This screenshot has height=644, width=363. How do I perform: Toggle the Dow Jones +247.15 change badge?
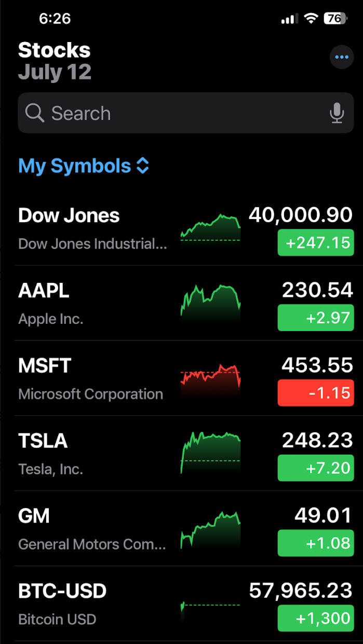(316, 242)
